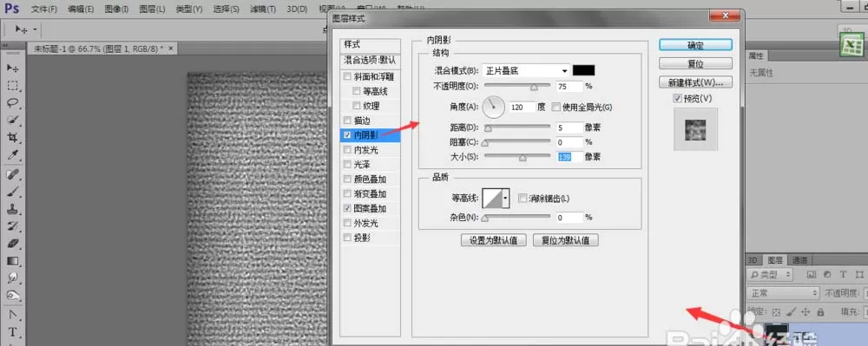Open the 选择(S) menu
Image resolution: width=868 pixels, height=346 pixels.
[x=227, y=10]
